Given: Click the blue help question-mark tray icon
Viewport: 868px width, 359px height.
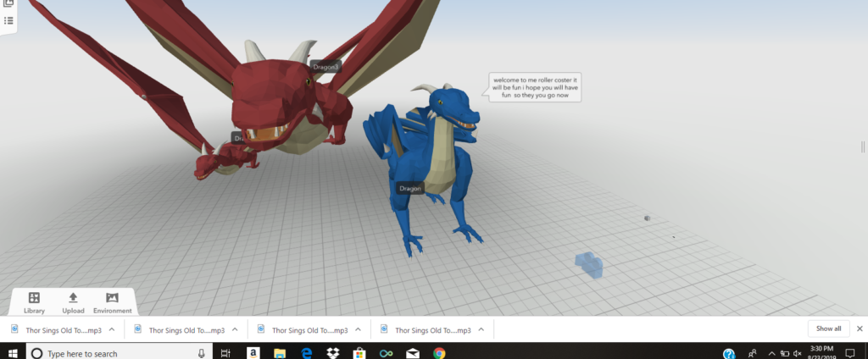Looking at the screenshot, I should (729, 353).
